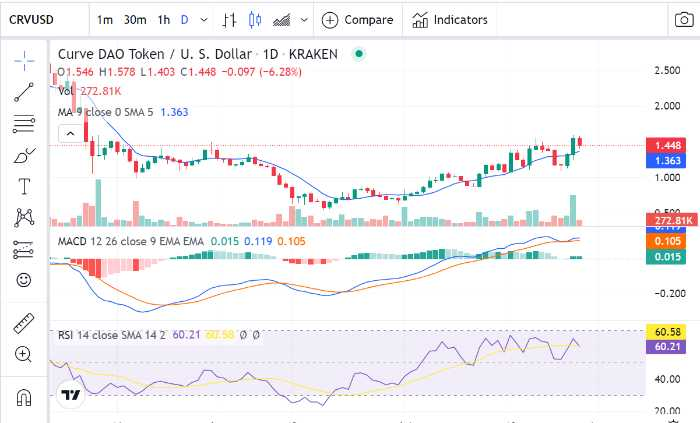This screenshot has height=423, width=700.
Task: Set the interval to 1h
Action: 164,20
